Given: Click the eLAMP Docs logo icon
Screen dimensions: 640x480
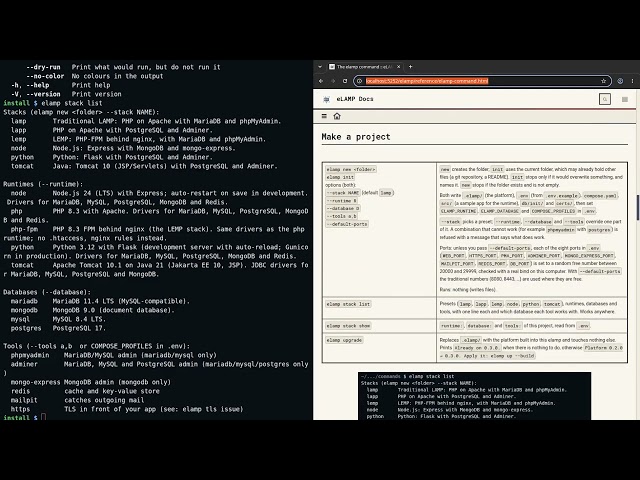Looking at the screenshot, I should tap(326, 99).
